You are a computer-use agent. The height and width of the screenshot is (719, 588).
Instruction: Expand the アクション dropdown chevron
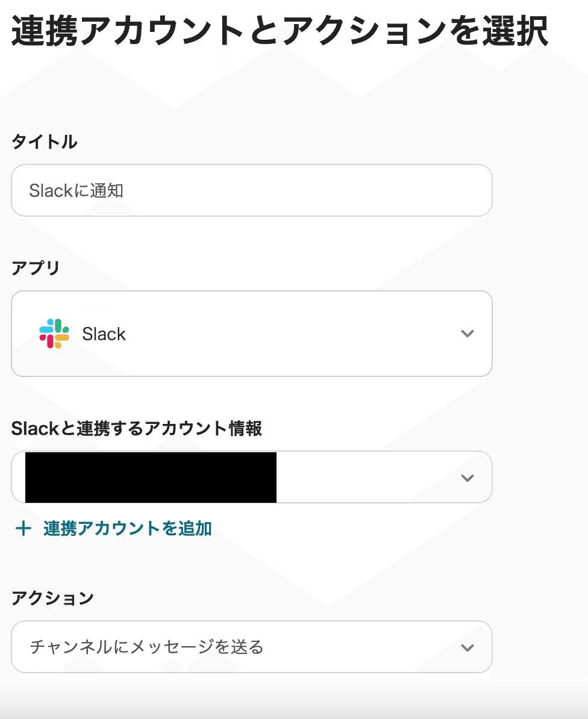[x=467, y=648]
